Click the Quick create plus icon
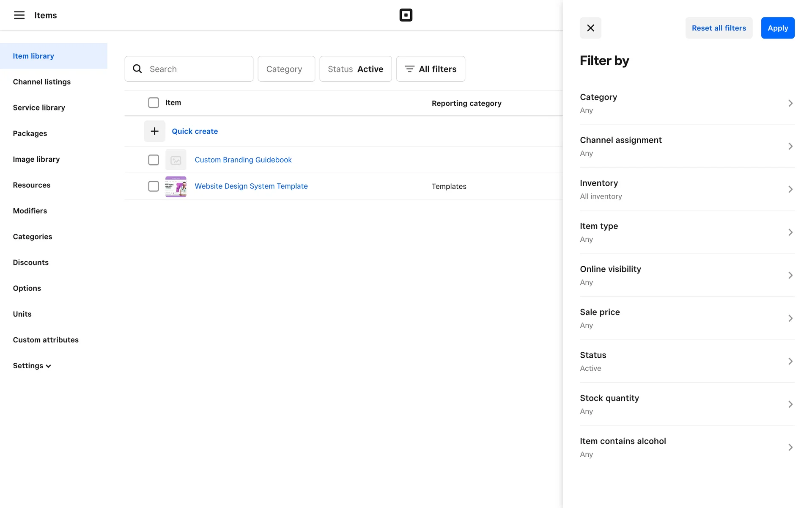The width and height of the screenshot is (812, 508). point(154,131)
